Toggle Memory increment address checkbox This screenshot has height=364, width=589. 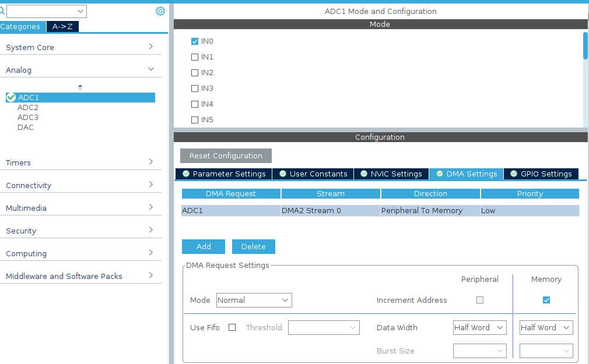pyautogui.click(x=546, y=300)
